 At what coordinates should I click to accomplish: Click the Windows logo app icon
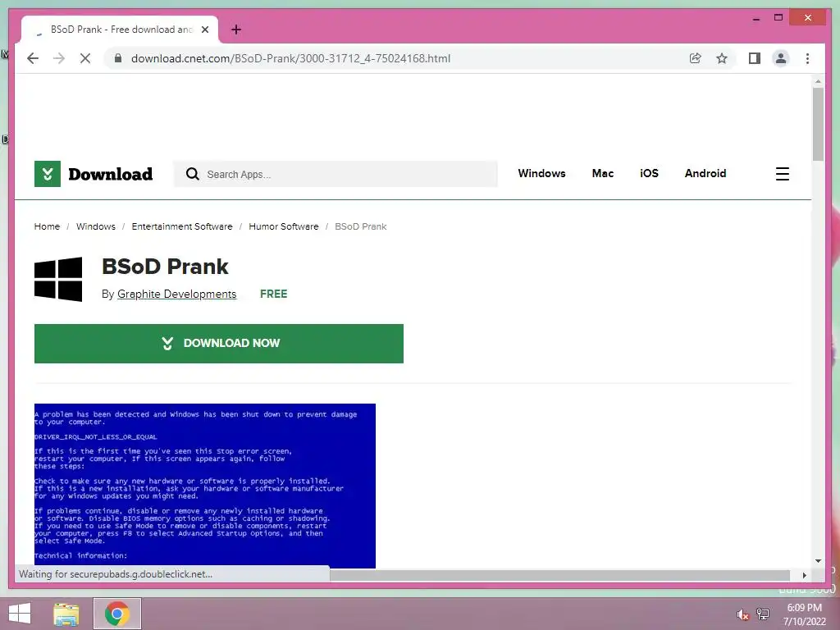pyautogui.click(x=58, y=279)
